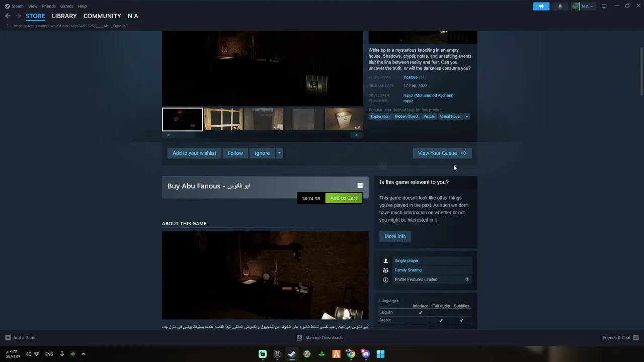Open Steam from the Windows taskbar

pos(292,354)
